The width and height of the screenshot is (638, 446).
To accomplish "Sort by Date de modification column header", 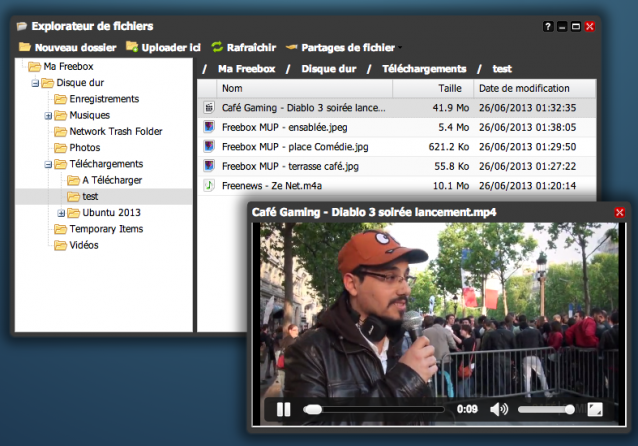I will click(535, 88).
